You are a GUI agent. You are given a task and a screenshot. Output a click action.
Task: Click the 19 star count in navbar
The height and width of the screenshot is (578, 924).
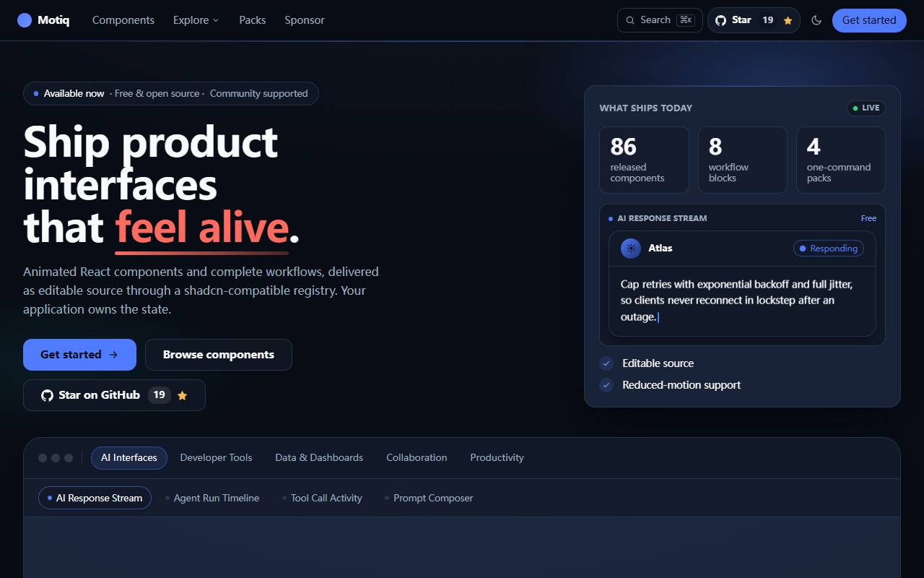[x=768, y=20]
